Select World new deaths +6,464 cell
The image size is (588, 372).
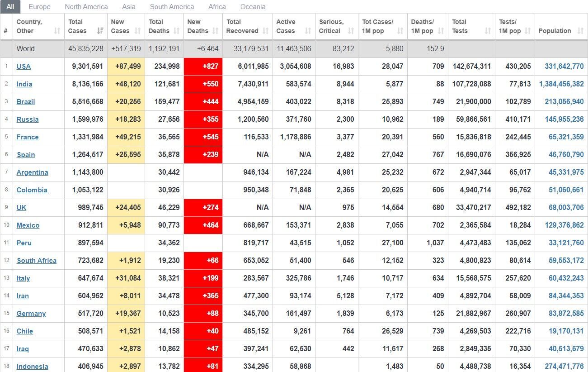click(x=203, y=48)
